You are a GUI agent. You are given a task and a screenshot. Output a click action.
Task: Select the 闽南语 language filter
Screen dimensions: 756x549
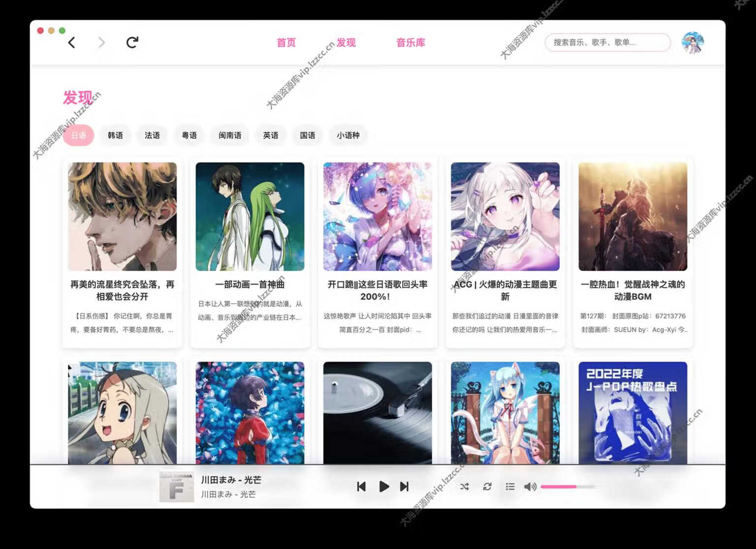(x=230, y=135)
